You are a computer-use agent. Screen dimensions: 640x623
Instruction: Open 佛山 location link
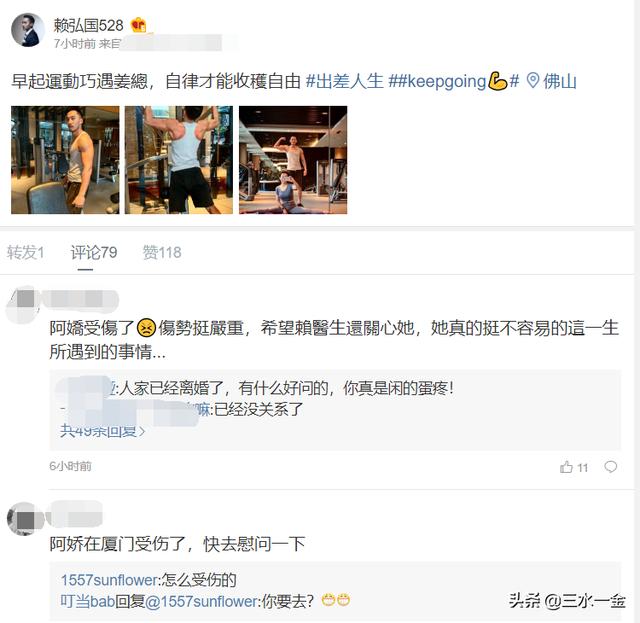560,81
